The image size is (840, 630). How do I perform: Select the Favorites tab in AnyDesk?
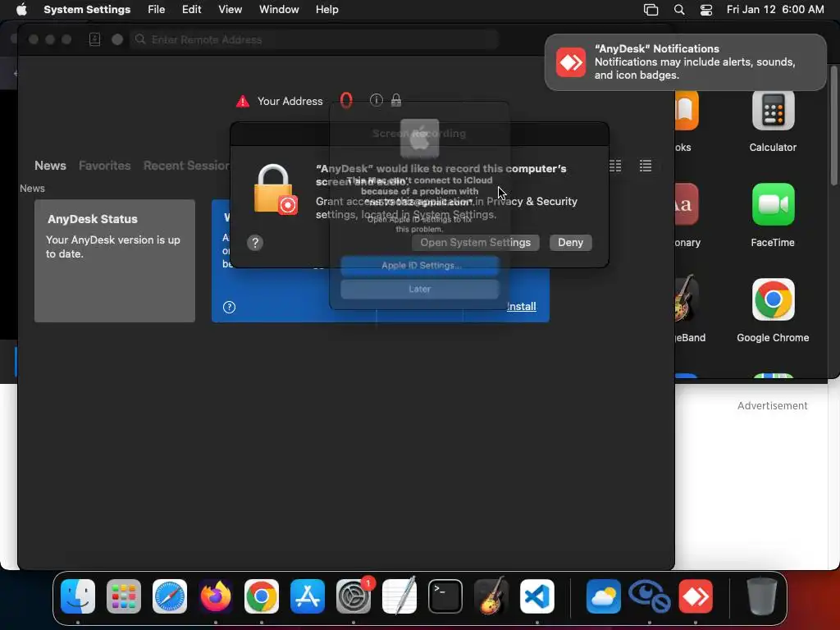[x=104, y=166]
